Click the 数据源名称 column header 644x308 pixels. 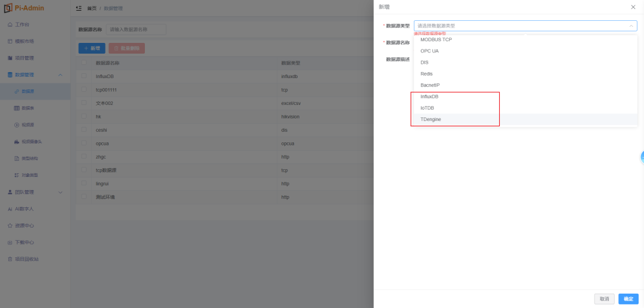[107, 63]
